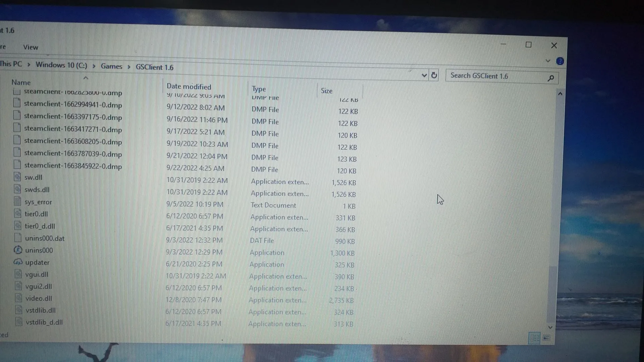This screenshot has width=644, height=362.
Task: Click the vgui.dll file icon
Action: coord(18,274)
